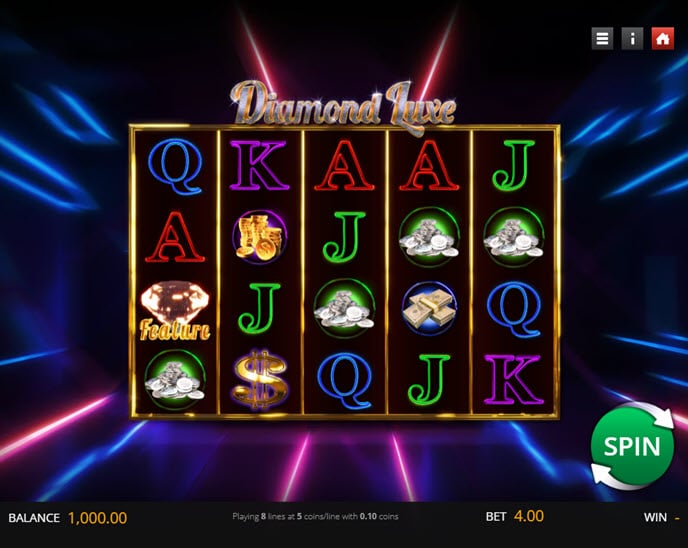The width and height of the screenshot is (688, 548).
Task: Click the green J atop fifth reel
Action: [x=513, y=165]
